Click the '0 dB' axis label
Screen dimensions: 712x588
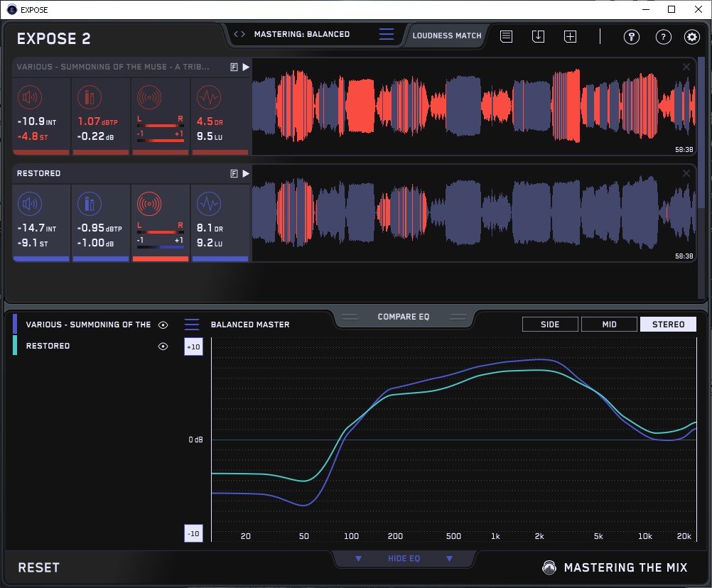tap(195, 440)
